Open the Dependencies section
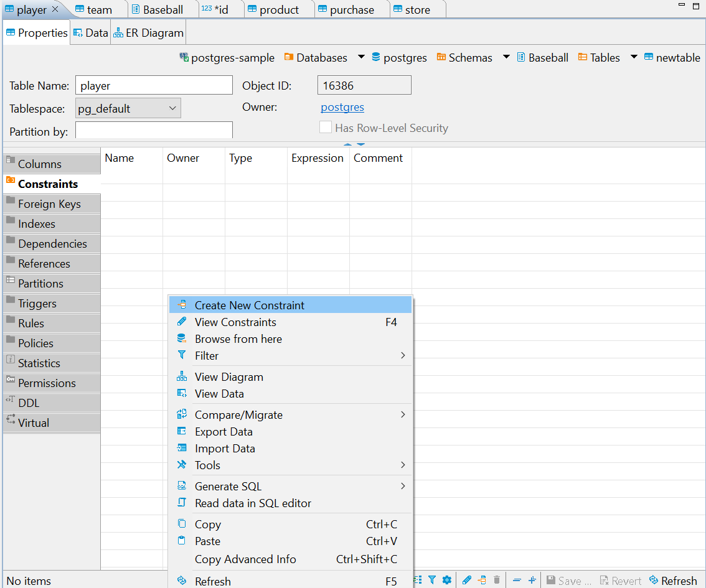706x588 pixels. (x=52, y=243)
